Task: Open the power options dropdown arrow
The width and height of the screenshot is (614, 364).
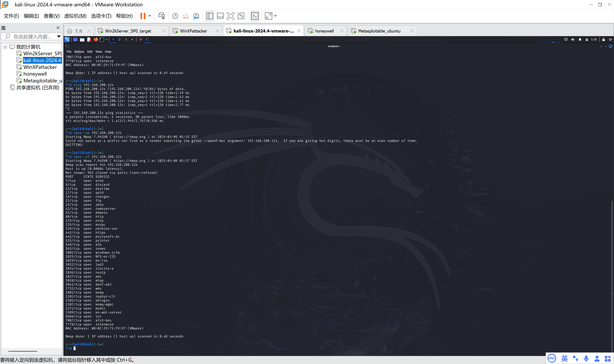Action: [150, 16]
